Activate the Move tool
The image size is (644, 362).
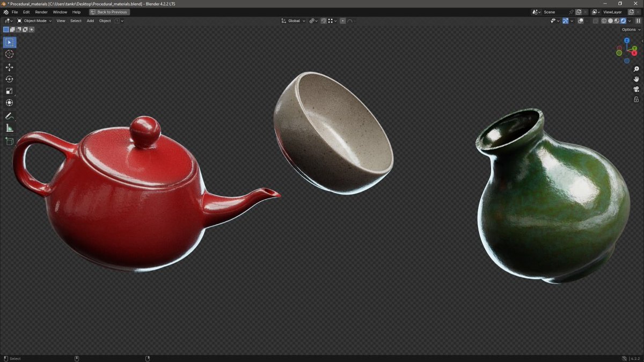(9, 67)
